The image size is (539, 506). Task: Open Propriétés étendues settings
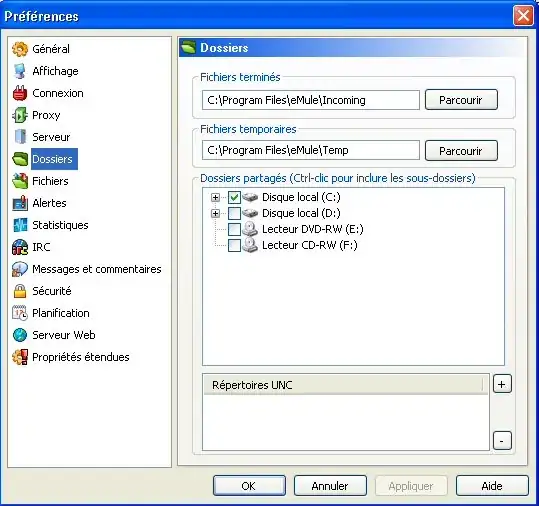(81, 357)
